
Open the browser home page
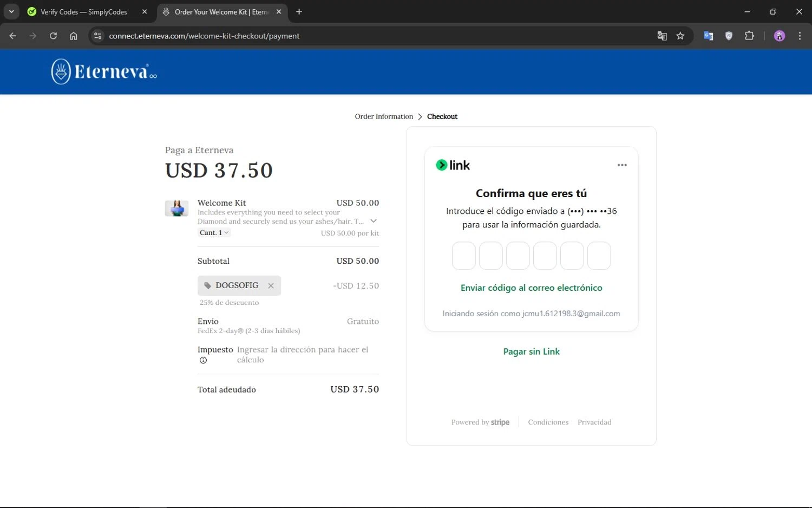pos(74,36)
